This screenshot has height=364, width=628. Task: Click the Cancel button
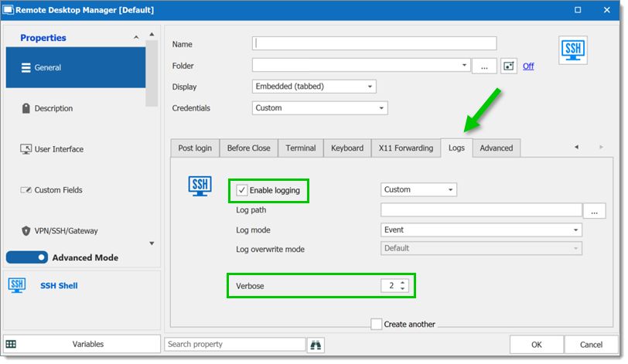591,345
